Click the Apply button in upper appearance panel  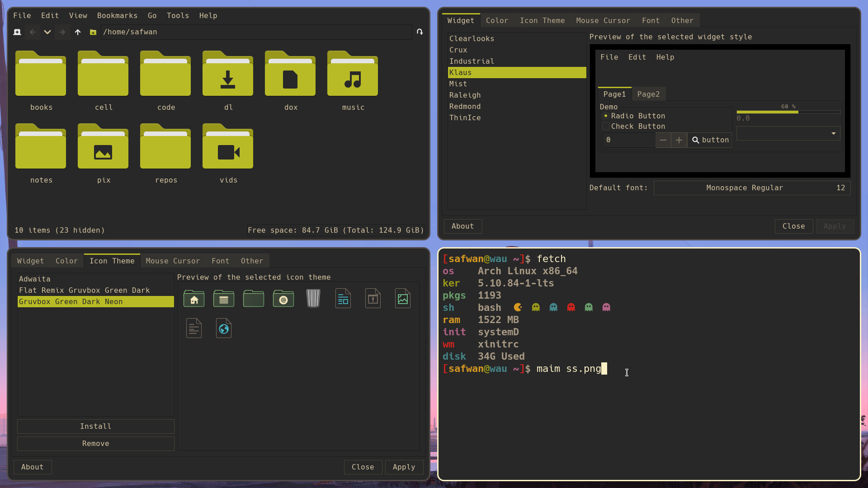[x=834, y=226]
